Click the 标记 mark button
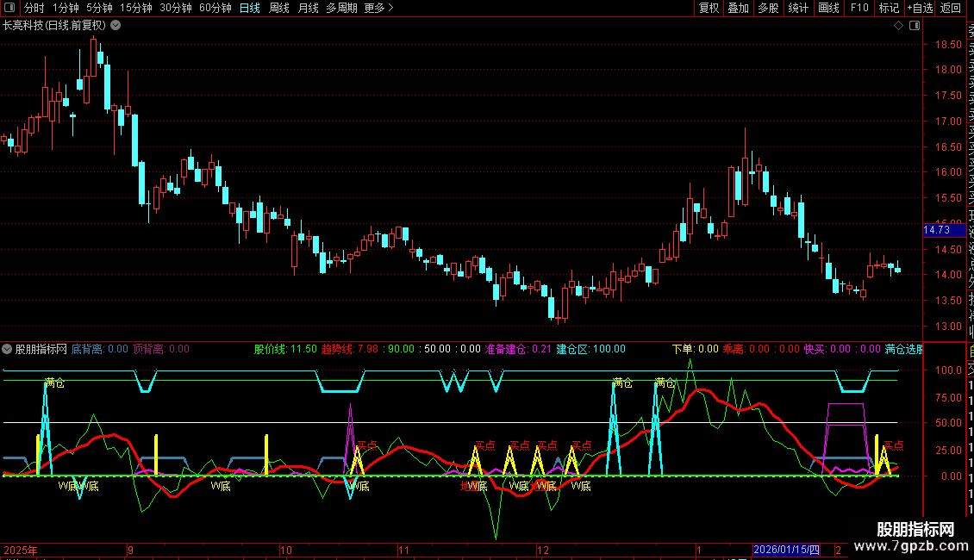This screenshot has width=974, height=560. 889,8
